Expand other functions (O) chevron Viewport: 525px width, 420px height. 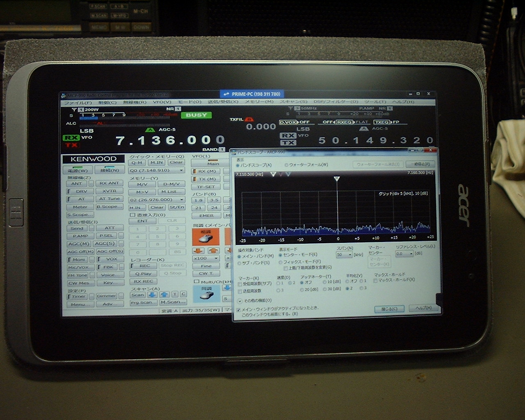click(240, 301)
